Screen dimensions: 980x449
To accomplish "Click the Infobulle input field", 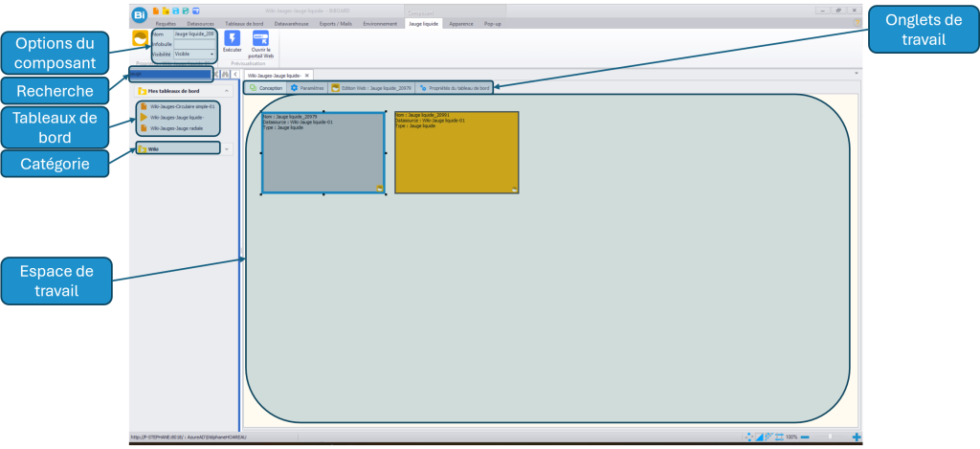I will [194, 44].
